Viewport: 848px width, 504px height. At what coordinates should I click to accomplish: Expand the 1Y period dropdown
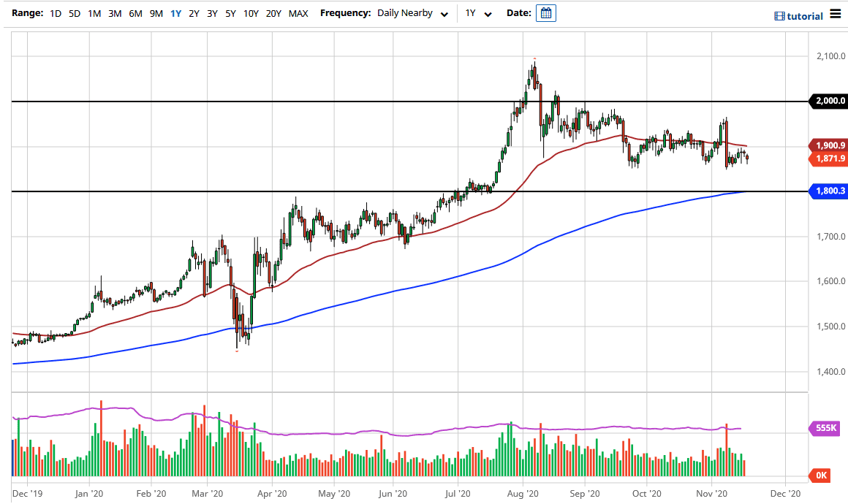[x=478, y=13]
